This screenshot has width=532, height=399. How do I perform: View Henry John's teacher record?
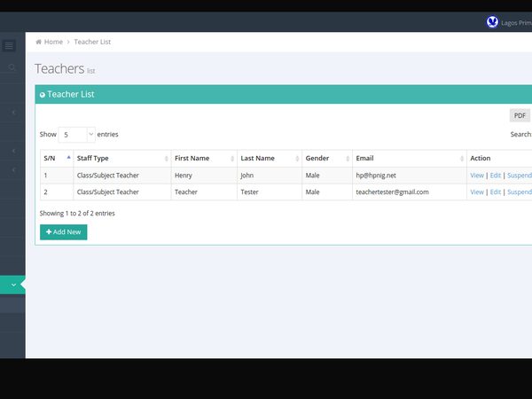(477, 176)
